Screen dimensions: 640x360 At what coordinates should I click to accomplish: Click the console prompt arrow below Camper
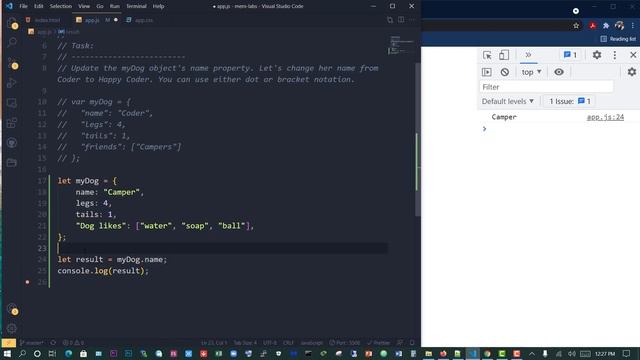pyautogui.click(x=484, y=129)
